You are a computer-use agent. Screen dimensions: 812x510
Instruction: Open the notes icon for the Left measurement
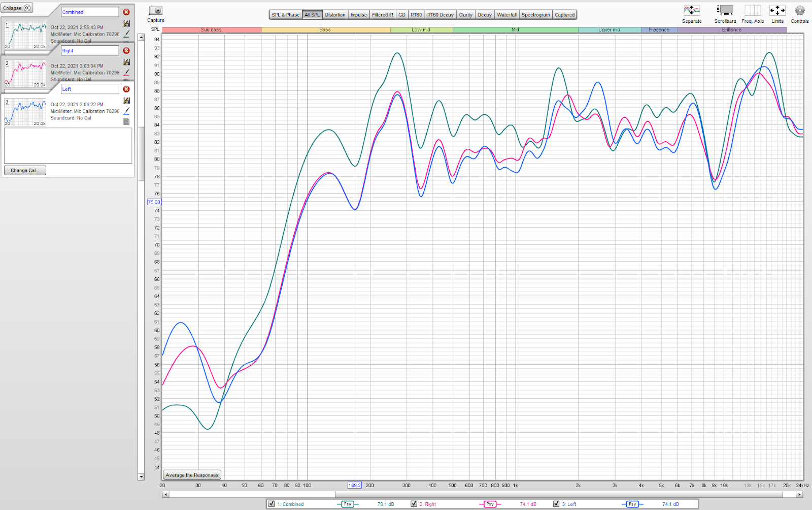(x=126, y=121)
